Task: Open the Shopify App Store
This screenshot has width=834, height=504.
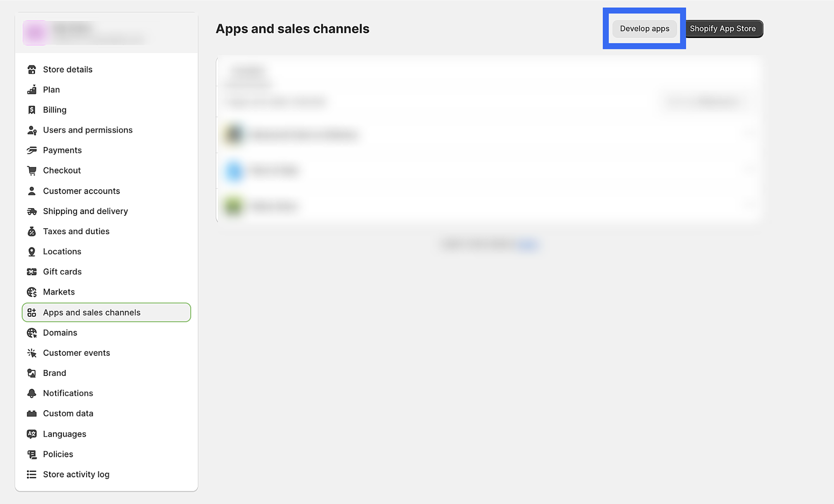Action: pyautogui.click(x=723, y=28)
